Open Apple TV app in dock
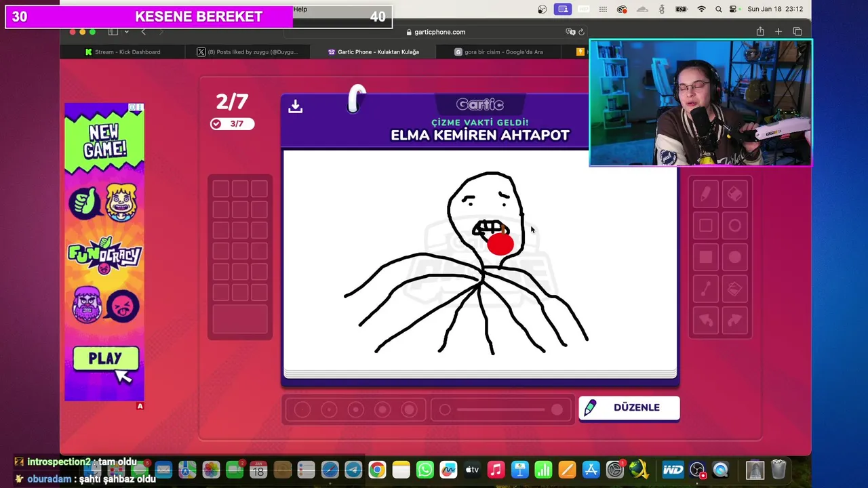The height and width of the screenshot is (488, 868). point(473,469)
